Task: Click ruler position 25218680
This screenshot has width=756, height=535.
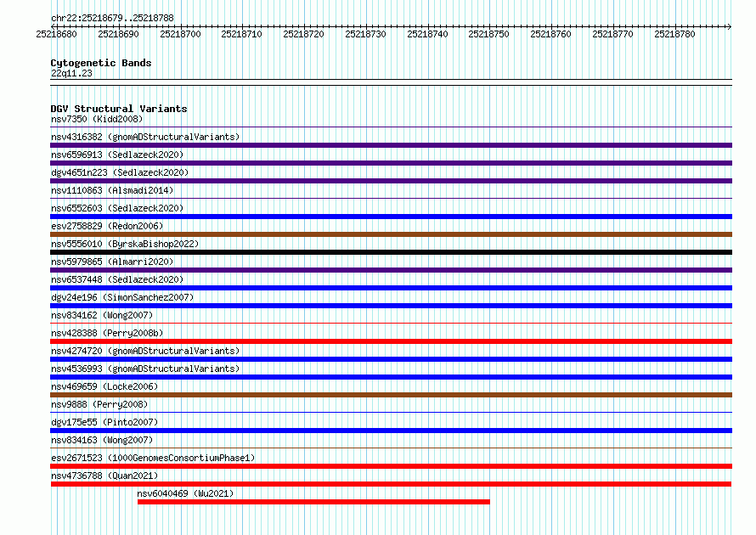Action: [x=56, y=34]
